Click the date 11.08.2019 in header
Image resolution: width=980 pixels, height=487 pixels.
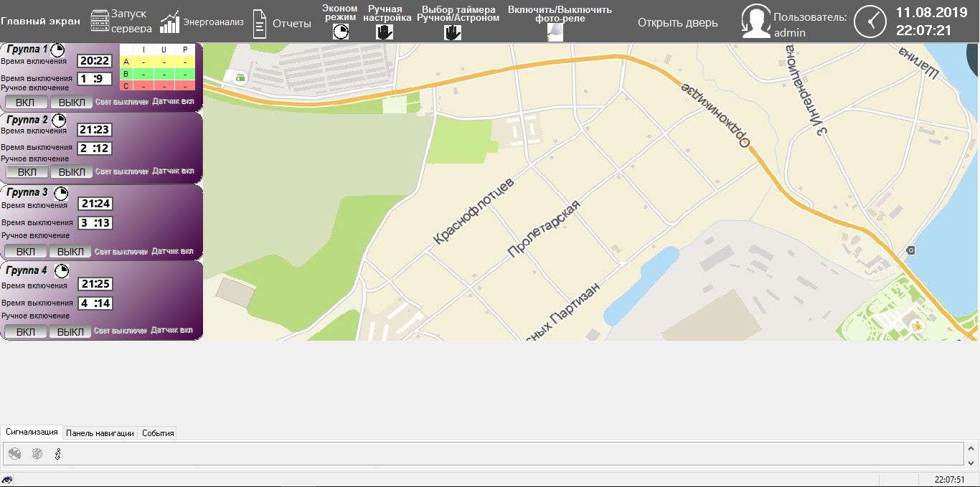931,12
